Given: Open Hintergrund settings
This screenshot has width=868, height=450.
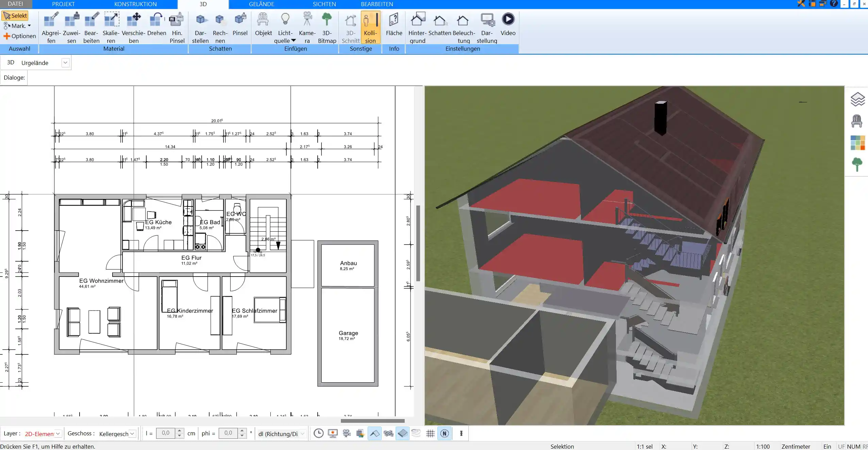Looking at the screenshot, I should (417, 28).
